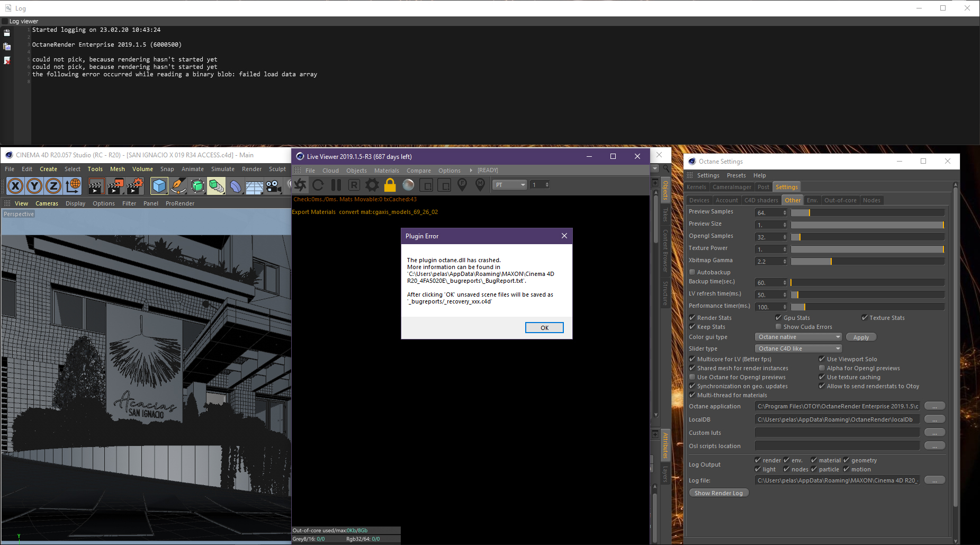Click the clay mode sphere icon

coord(408,185)
